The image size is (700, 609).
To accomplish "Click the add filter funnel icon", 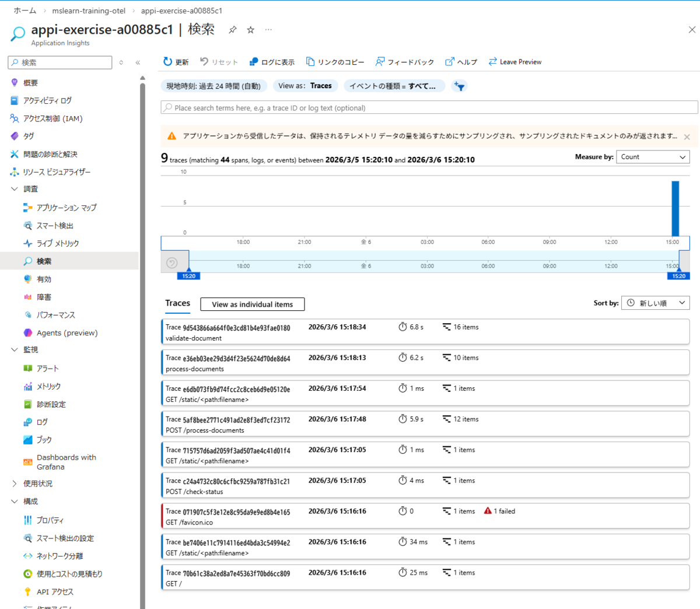I will pyautogui.click(x=459, y=86).
